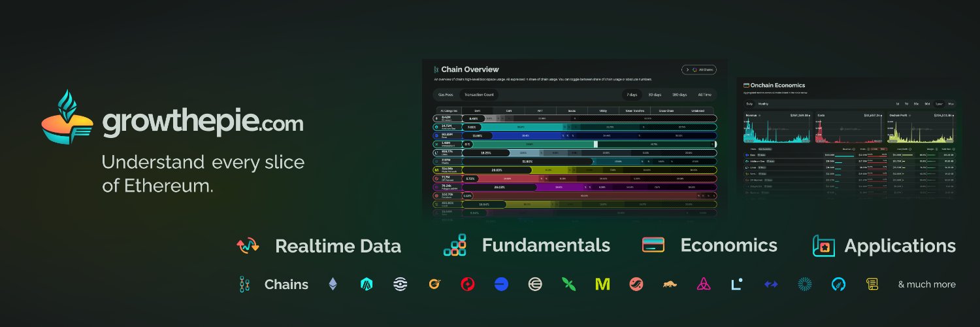Viewport: 980px width, 327px height.
Task: Select the Ethereum diamond chain icon
Action: coord(333,284)
